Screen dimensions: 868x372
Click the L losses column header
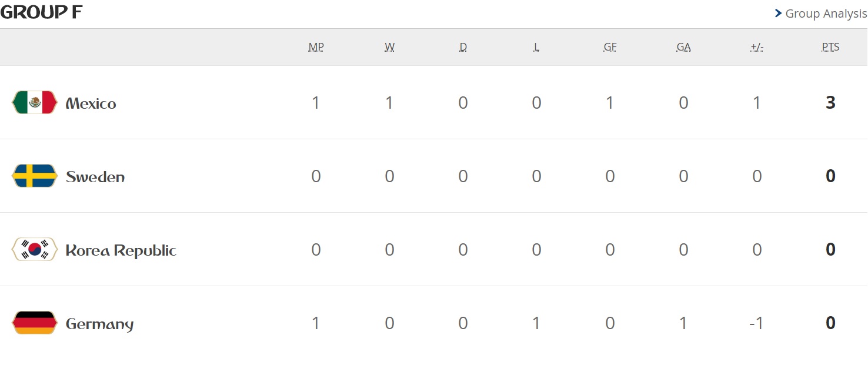(x=536, y=47)
